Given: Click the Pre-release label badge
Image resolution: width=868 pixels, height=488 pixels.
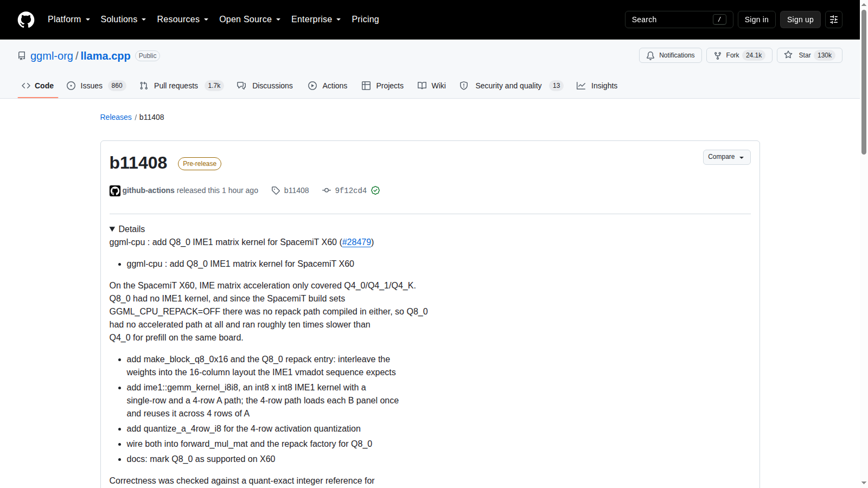Looking at the screenshot, I should 200,164.
